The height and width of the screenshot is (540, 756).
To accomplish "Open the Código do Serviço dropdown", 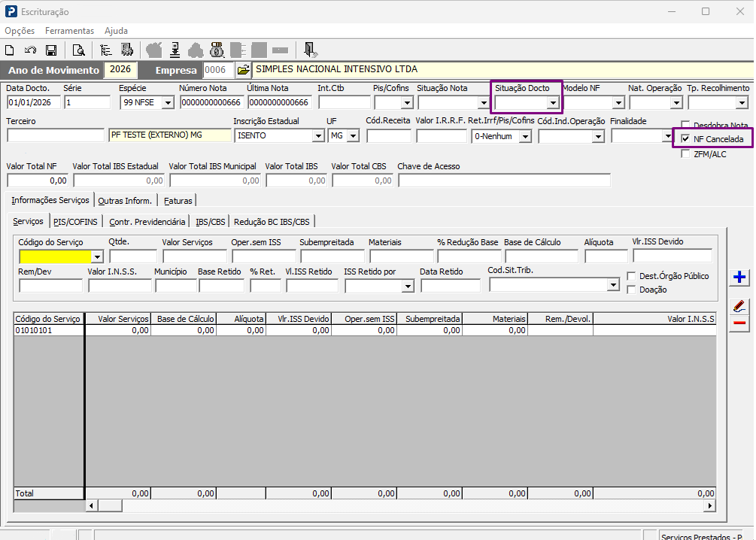I will click(97, 257).
